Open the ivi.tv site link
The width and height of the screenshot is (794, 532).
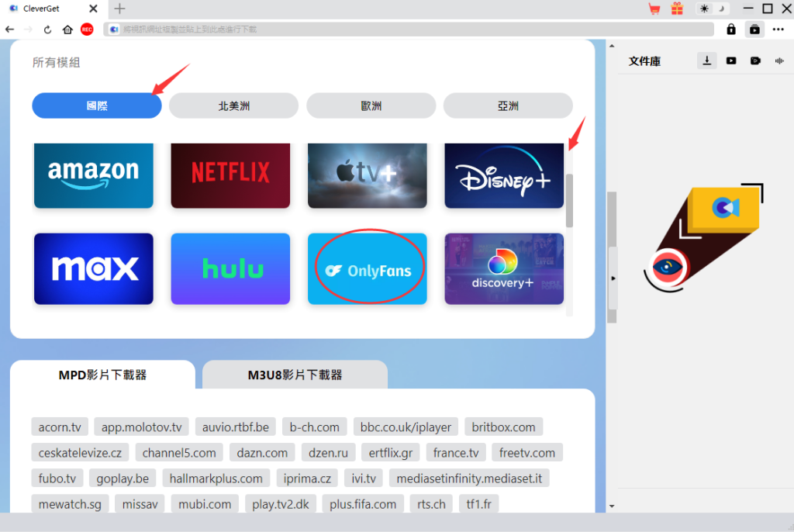pos(364,478)
